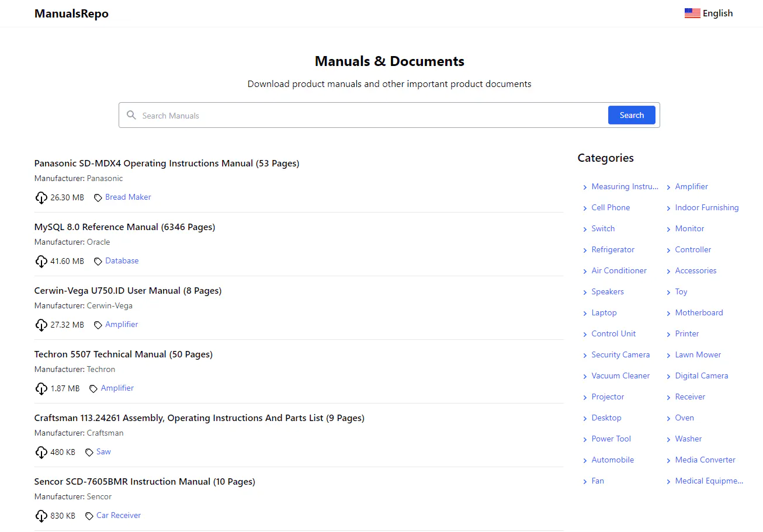Viewport: 763px width, 532px height.
Task: Open the Bread Maker tag link
Action: coord(128,197)
